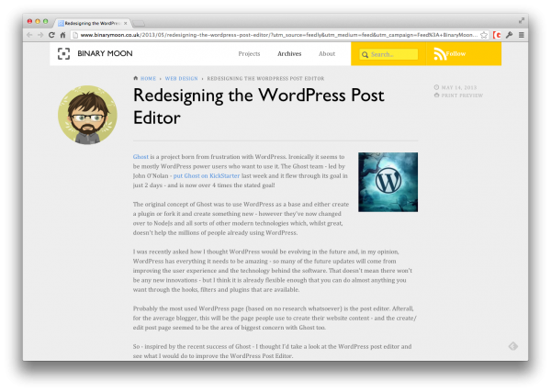Click the printer icon beside Print Preview
551x392 pixels.
coord(436,95)
